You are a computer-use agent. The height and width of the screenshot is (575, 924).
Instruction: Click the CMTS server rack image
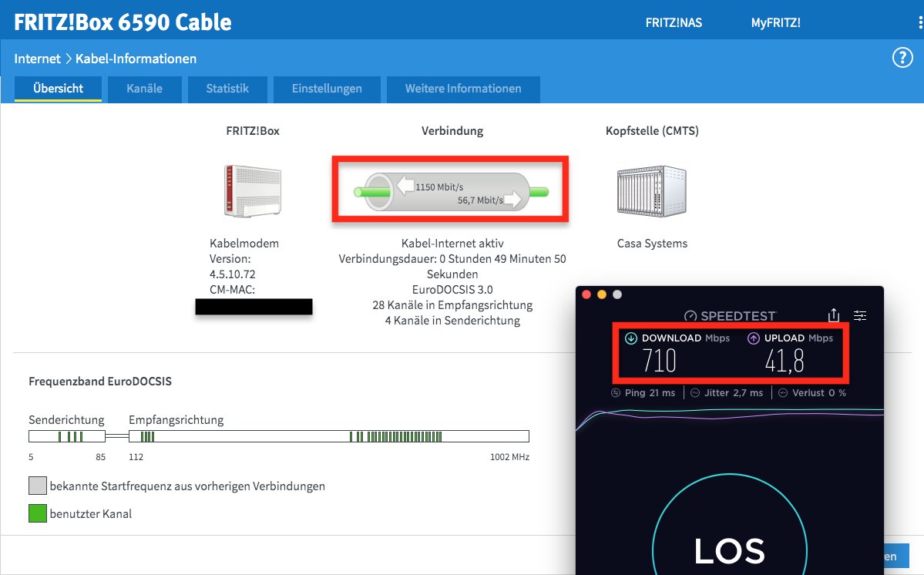click(x=652, y=191)
